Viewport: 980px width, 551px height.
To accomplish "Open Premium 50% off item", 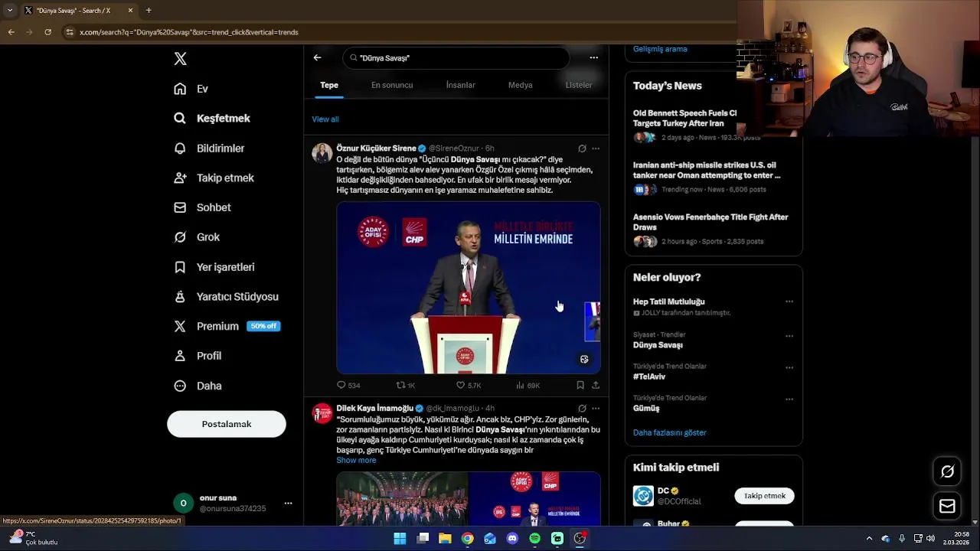I will 227,326.
